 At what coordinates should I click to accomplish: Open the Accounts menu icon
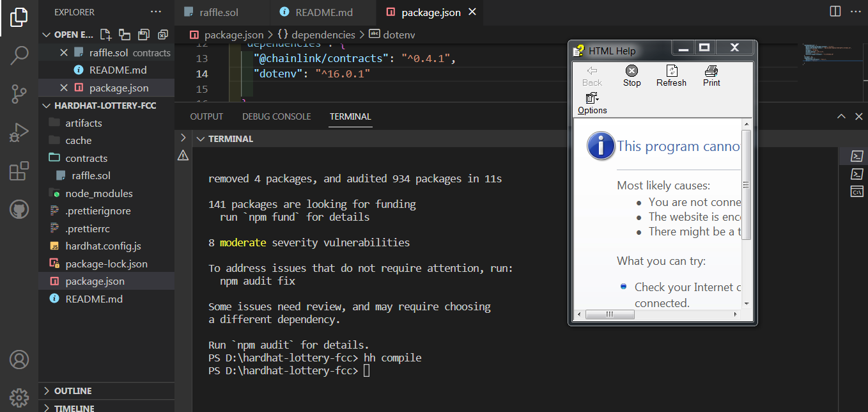[x=19, y=360]
